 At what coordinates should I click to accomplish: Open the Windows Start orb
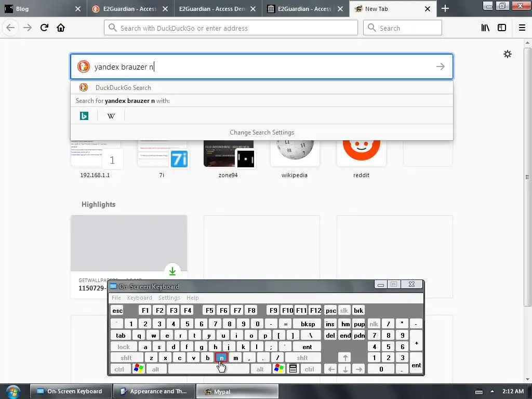(x=13, y=392)
